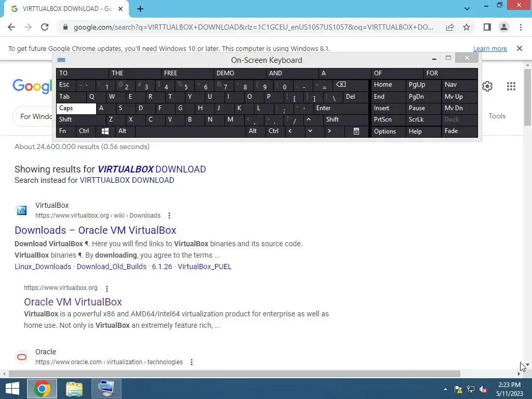Toggle the left Ctrl key
The height and width of the screenshot is (399, 532).
[86, 131]
